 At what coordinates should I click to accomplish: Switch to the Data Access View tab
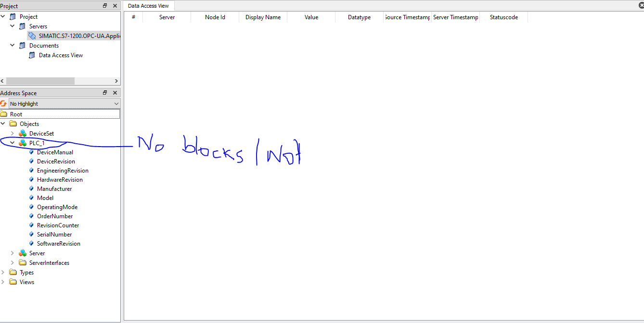[x=148, y=6]
